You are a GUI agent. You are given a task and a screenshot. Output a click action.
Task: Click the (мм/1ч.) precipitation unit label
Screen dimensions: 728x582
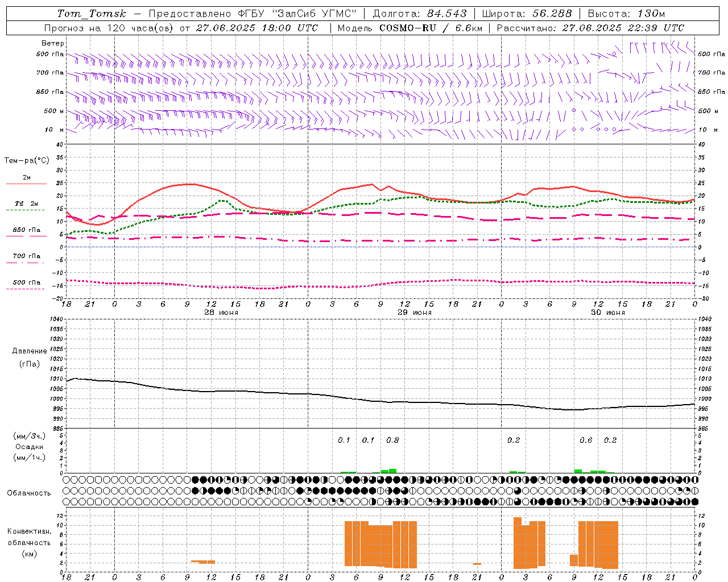[x=30, y=458]
